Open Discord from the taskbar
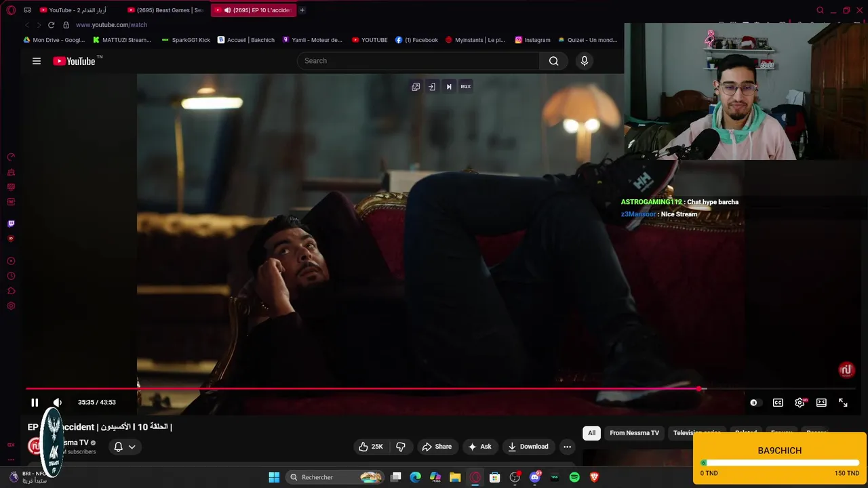This screenshot has height=488, width=868. point(535,477)
